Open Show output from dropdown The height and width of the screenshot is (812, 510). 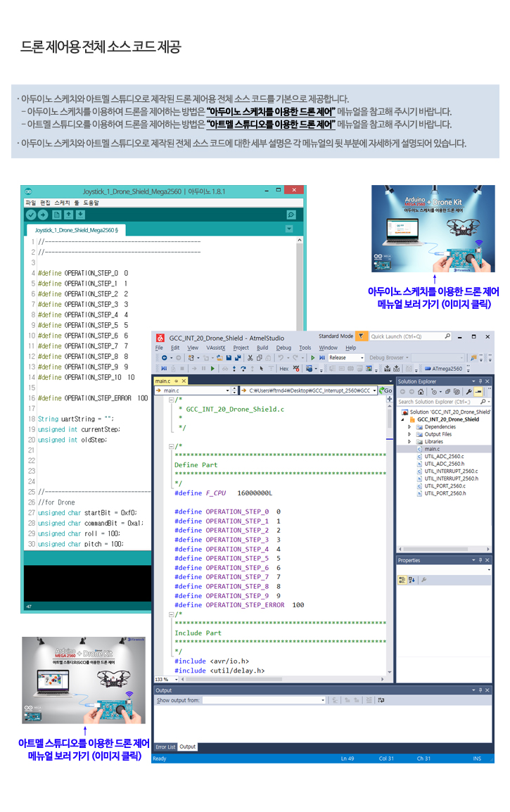point(264,700)
